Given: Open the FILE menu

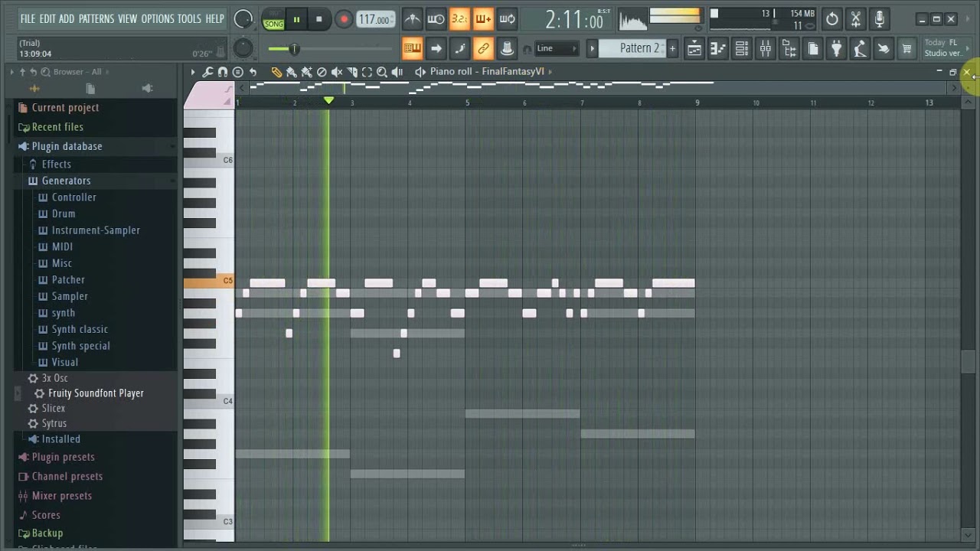Looking at the screenshot, I should pyautogui.click(x=28, y=19).
